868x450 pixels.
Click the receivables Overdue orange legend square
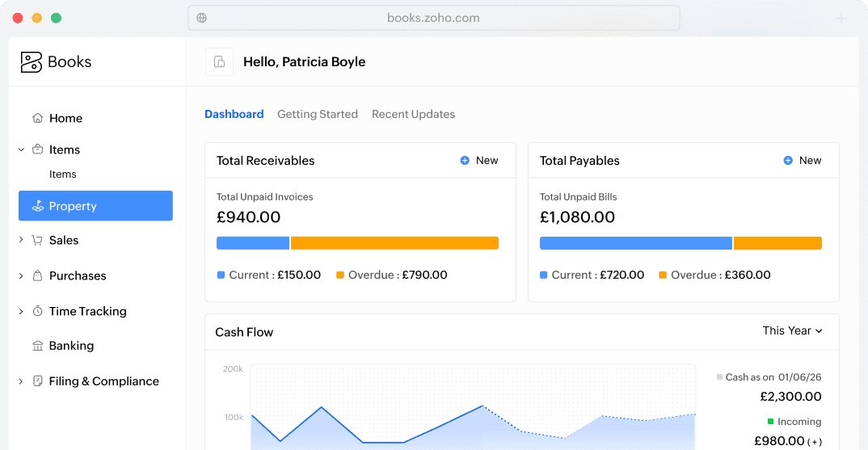pyautogui.click(x=340, y=275)
